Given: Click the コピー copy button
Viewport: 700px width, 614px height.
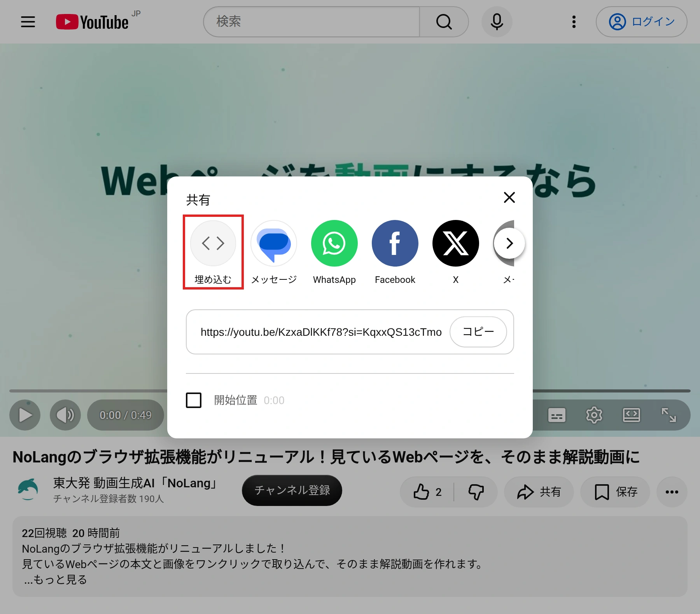Looking at the screenshot, I should [478, 332].
